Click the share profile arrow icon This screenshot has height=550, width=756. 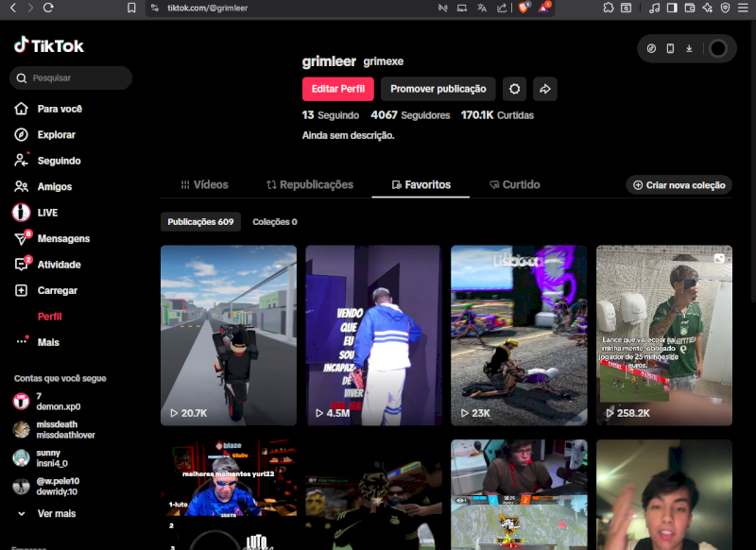(x=544, y=89)
